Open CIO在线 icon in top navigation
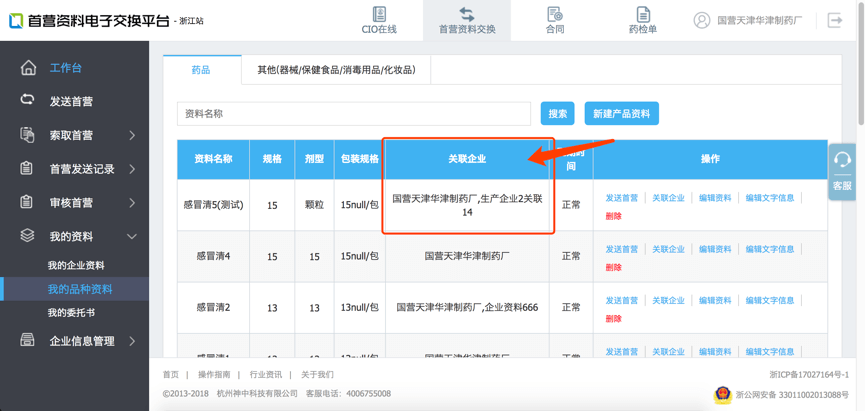Screen dimensions: 865x411 379,14
